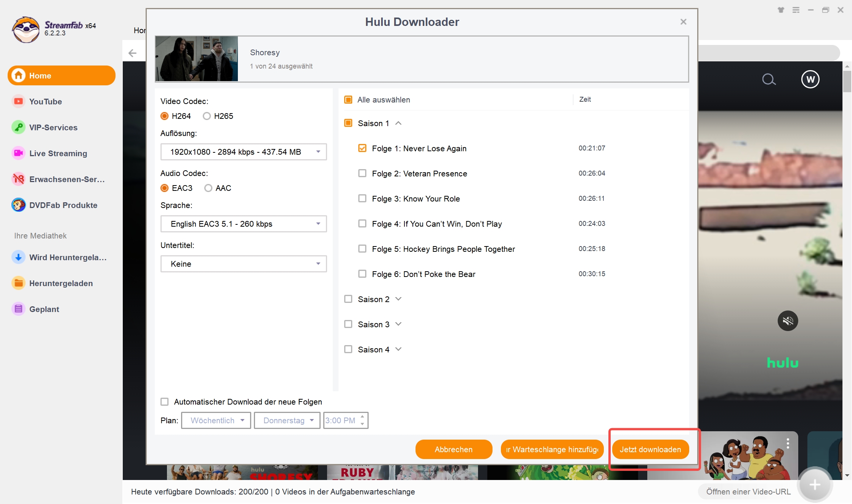This screenshot has height=504, width=852.
Task: Click the back arrow in browser bar
Action: point(132,53)
